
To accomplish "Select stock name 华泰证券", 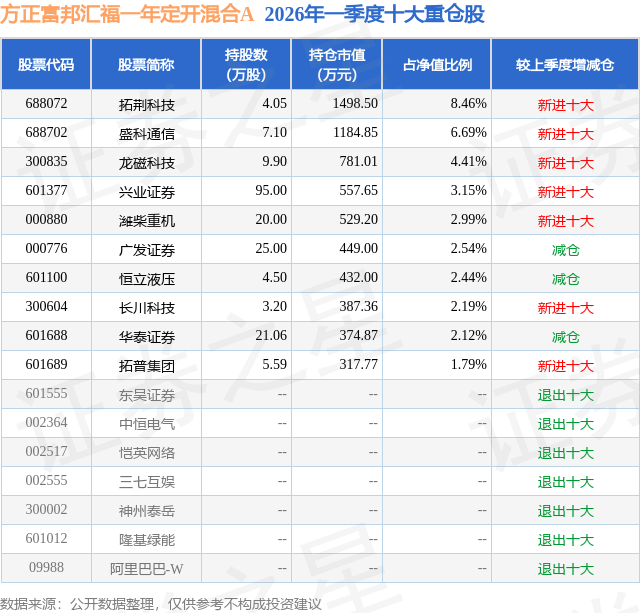I will tap(147, 337).
